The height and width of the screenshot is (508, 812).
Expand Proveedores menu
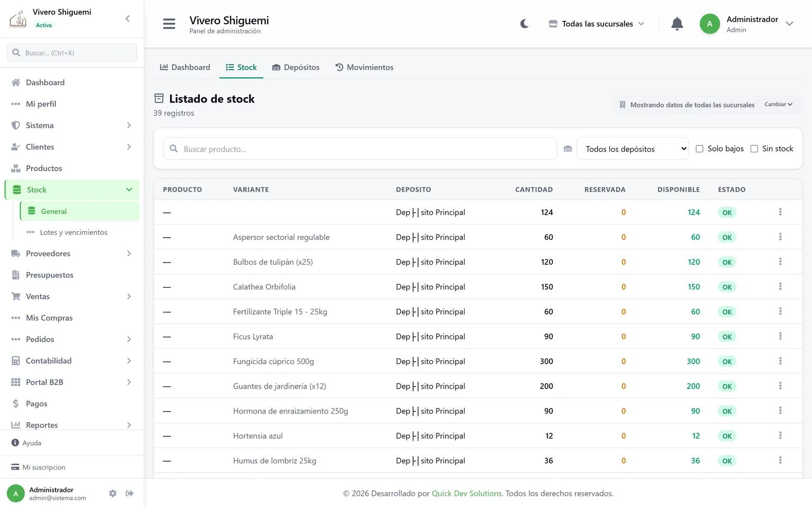[72, 253]
